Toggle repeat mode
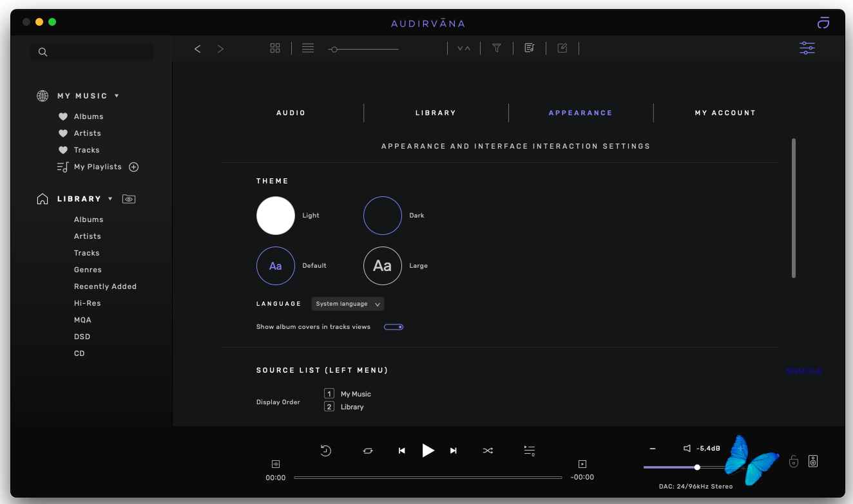Screen dimensions: 853x504 click(368, 451)
